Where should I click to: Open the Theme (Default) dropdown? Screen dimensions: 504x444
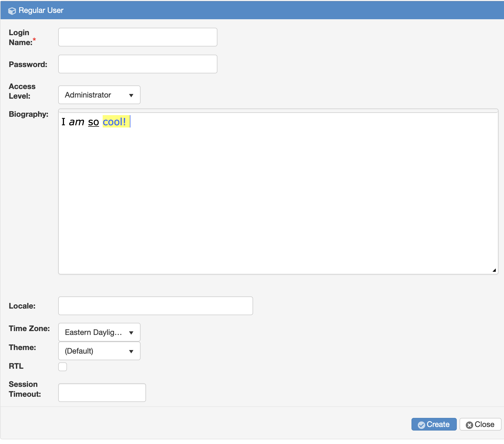tap(99, 351)
